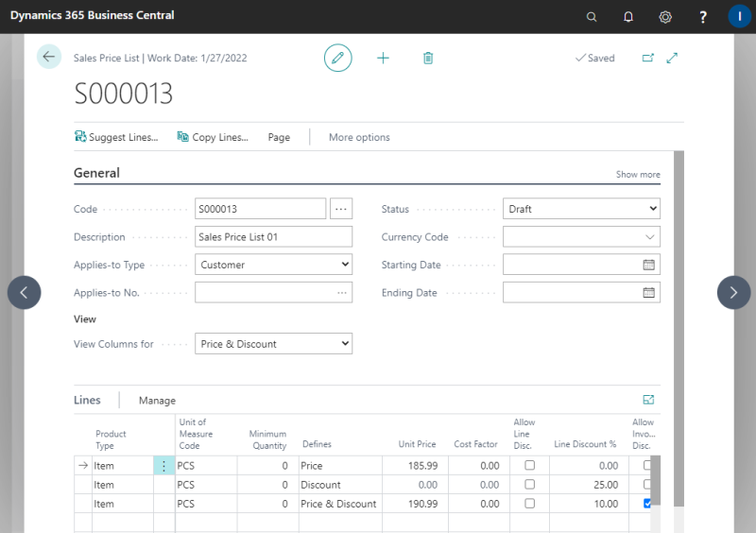Open the Currency Code dropdown
Screen dimensions: 756x533
tap(649, 237)
